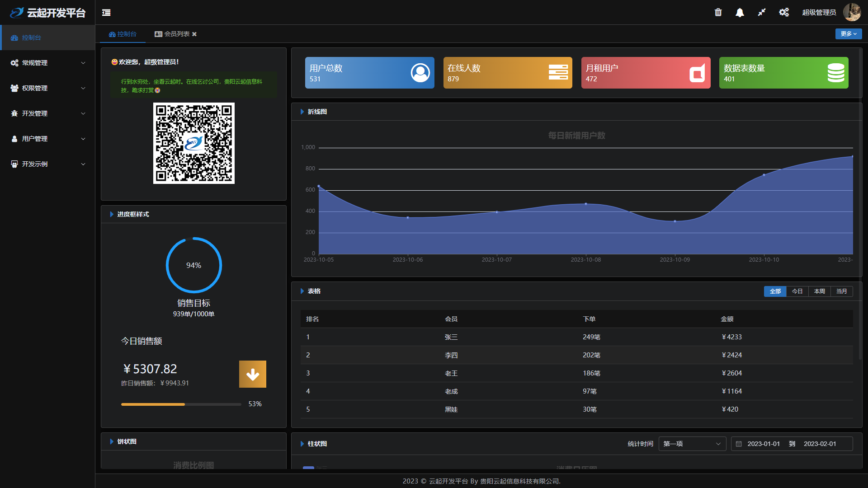Click the 更多 button
868x488 pixels.
[x=848, y=34]
